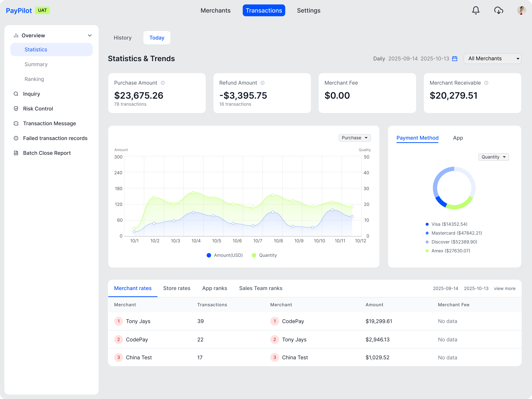Open the Inquiry search section

click(x=31, y=94)
